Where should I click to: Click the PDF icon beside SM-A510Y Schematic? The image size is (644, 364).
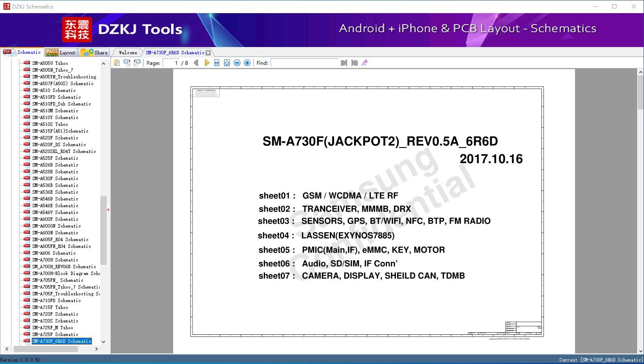click(x=27, y=117)
